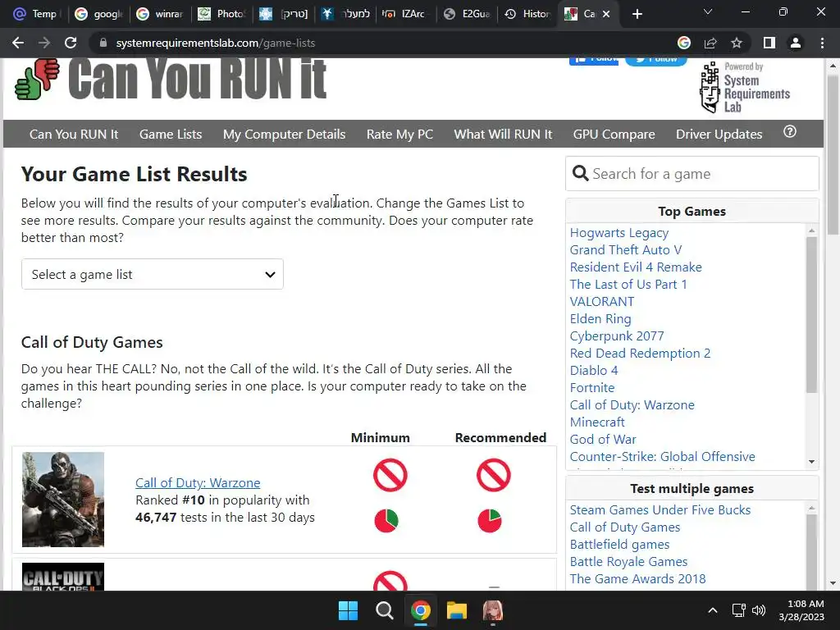The width and height of the screenshot is (840, 630).
Task: Switch to the History browser tab
Action: pos(527,14)
